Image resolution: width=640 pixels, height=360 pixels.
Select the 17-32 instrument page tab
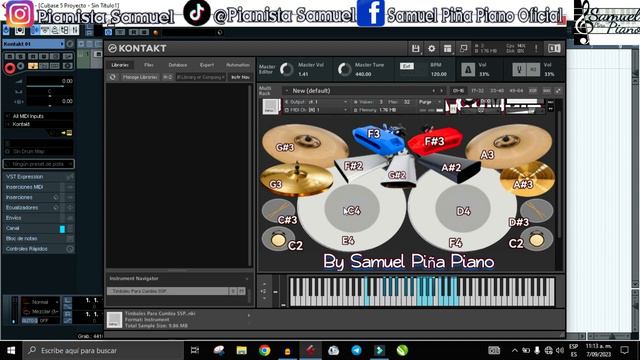tap(478, 91)
